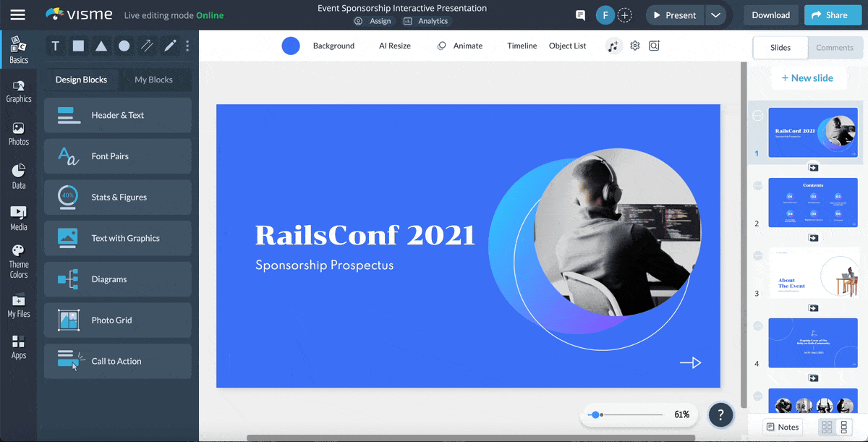Image resolution: width=868 pixels, height=442 pixels.
Task: Click the Download button
Action: click(770, 15)
